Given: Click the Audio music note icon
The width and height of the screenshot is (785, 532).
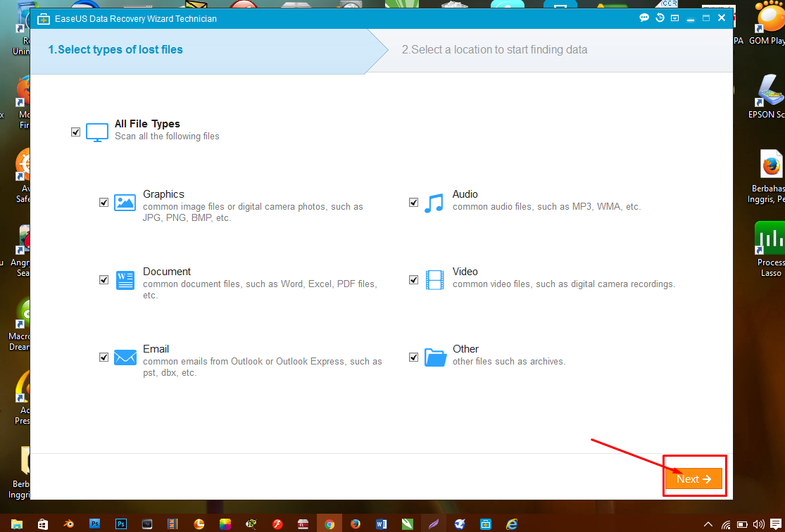Looking at the screenshot, I should pyautogui.click(x=434, y=203).
